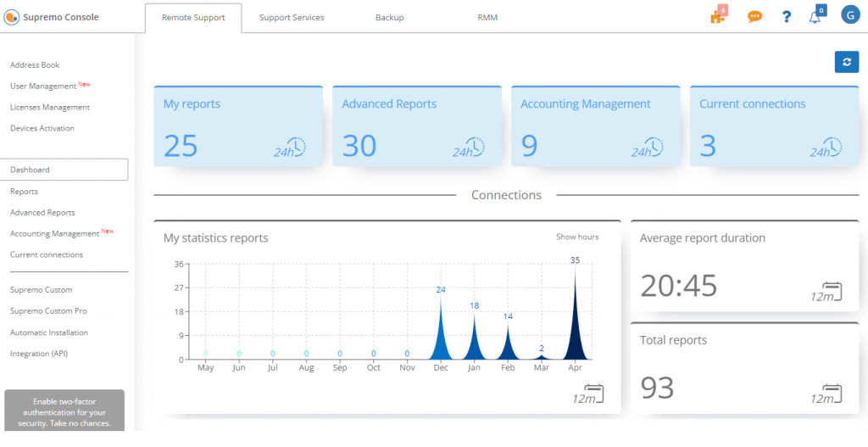Open the Advanced Reports summary card
Screen dimensions: 868x447
coord(416,126)
